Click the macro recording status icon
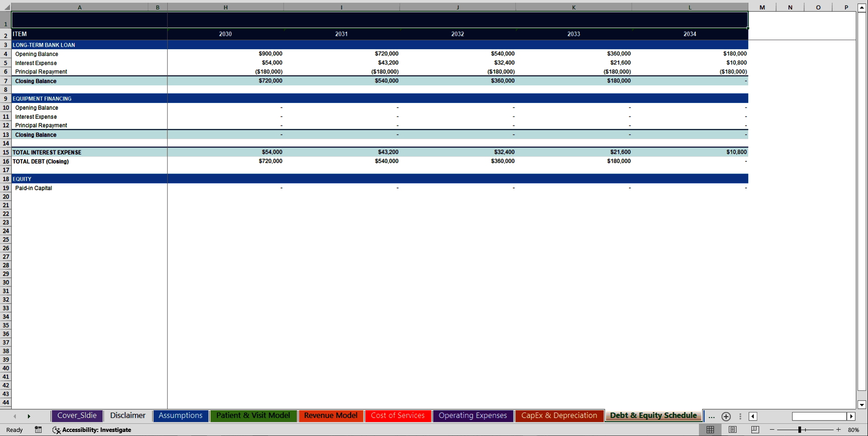The height and width of the screenshot is (436, 868). (38, 430)
